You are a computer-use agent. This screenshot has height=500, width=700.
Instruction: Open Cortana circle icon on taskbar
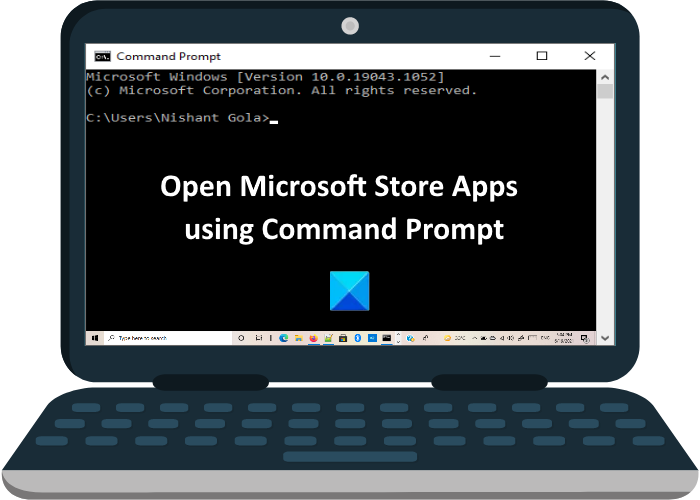coord(241,338)
